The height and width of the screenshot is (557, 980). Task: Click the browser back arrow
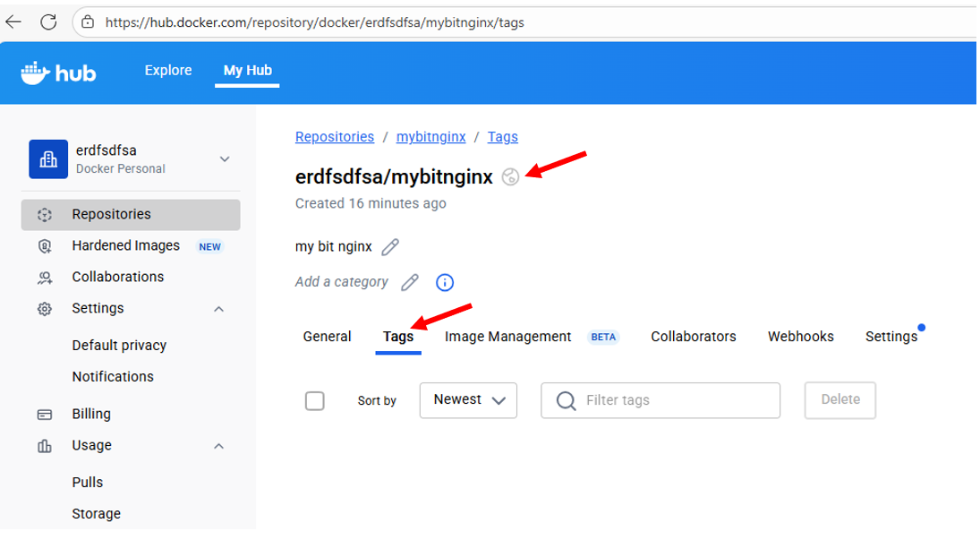(x=13, y=21)
